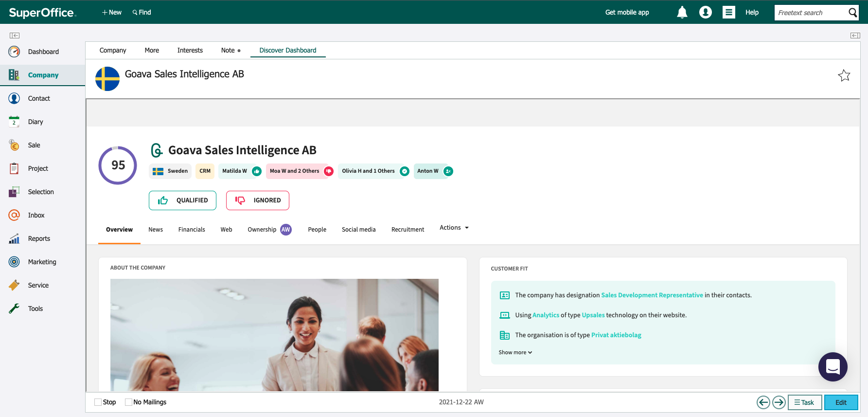Switch to the Company tab
868x417 pixels.
113,50
